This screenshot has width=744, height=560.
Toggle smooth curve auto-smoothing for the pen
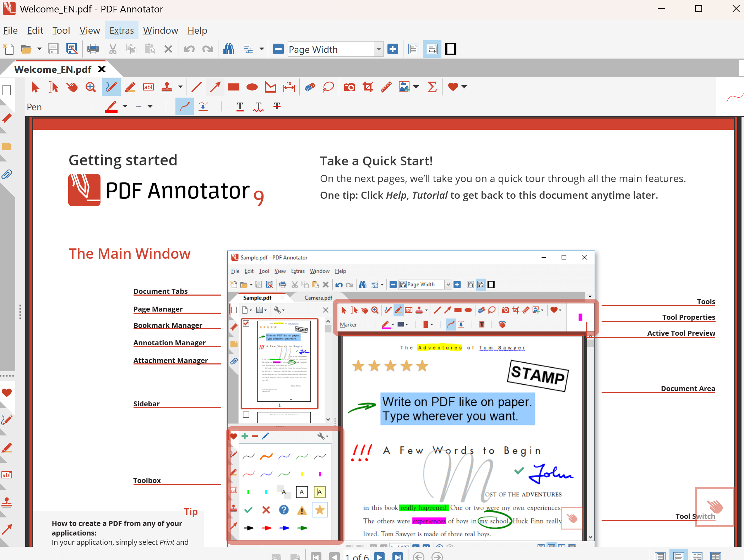[185, 106]
